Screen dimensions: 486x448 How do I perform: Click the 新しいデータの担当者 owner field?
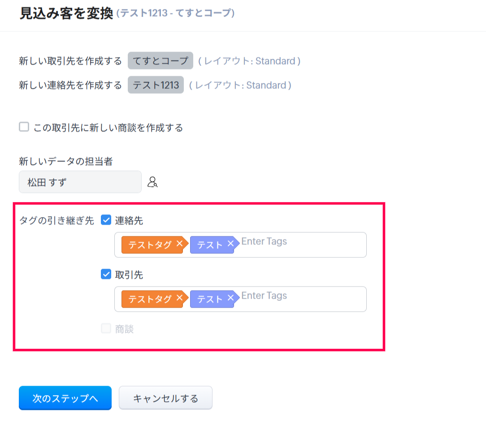click(80, 182)
